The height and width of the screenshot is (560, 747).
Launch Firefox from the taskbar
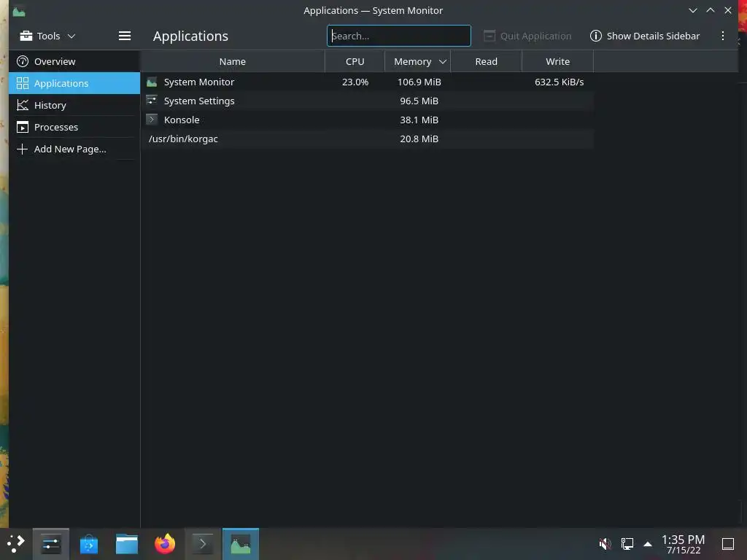tap(165, 544)
